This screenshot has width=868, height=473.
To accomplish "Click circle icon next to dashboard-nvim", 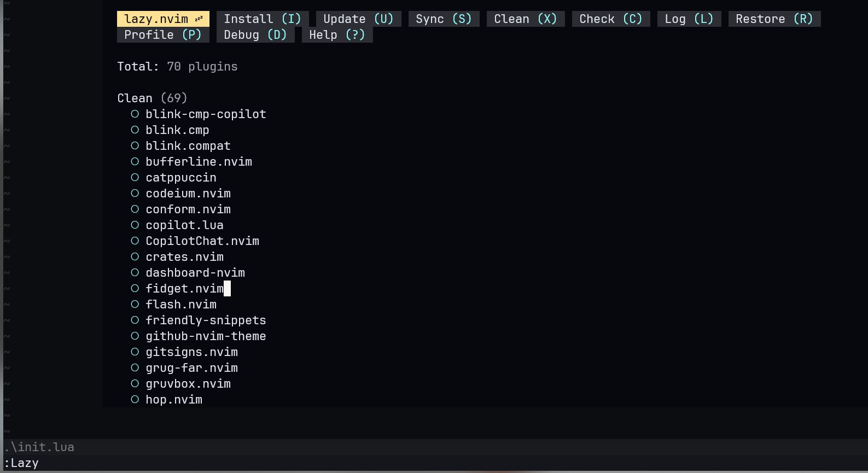I will click(135, 273).
